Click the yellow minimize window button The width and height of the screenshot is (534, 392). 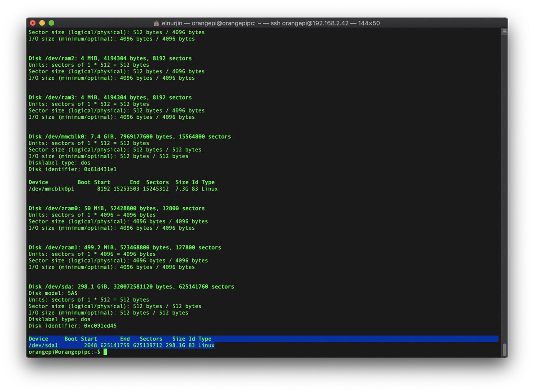(42, 23)
